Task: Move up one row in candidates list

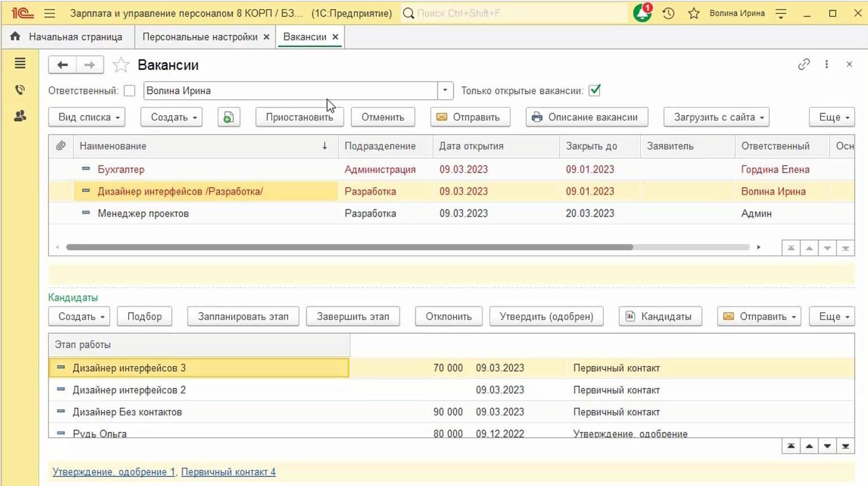Action: 809,446
